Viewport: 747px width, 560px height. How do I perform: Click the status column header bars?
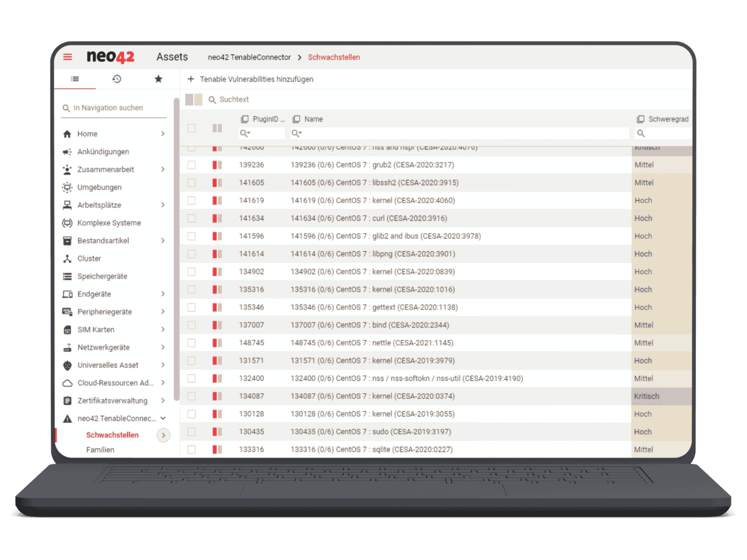(217, 128)
